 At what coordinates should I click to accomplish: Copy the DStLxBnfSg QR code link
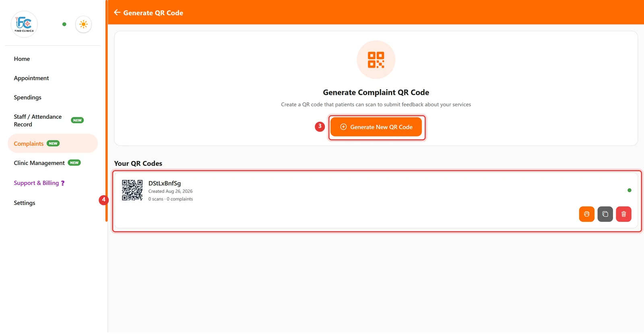[x=605, y=214]
